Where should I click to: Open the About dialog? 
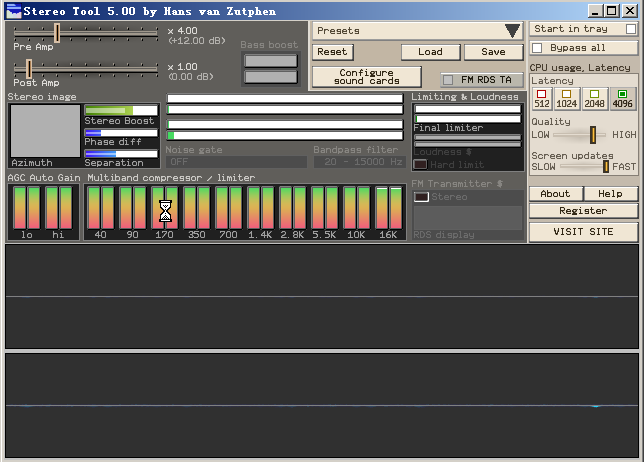pos(555,194)
